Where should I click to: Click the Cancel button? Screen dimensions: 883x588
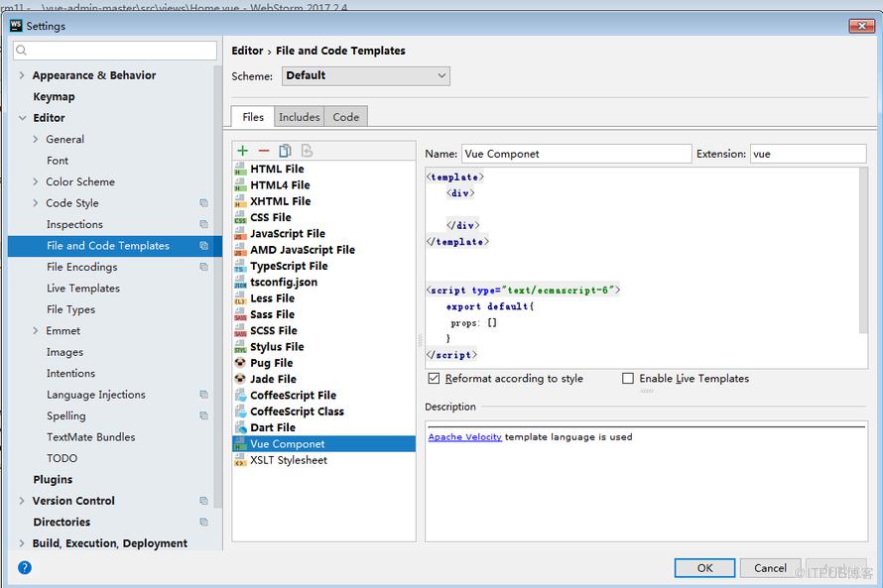[x=770, y=568]
